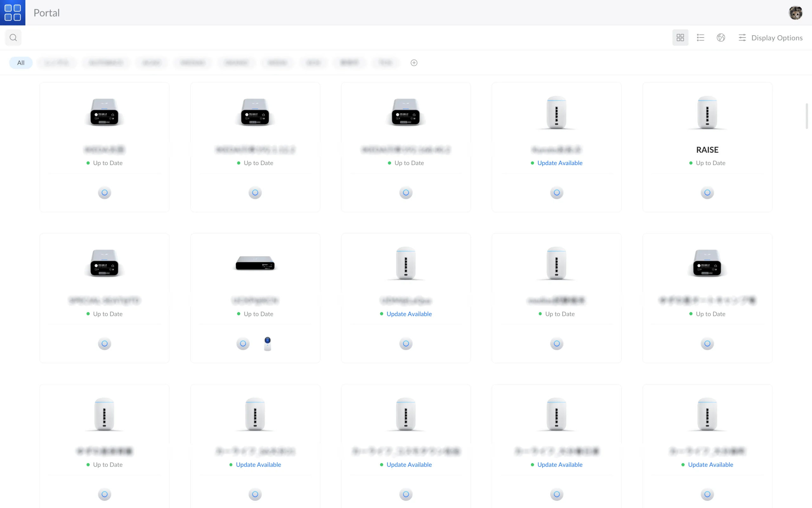This screenshot has height=508, width=812.
Task: Click Update Available on card left of RAISE
Action: [560, 163]
